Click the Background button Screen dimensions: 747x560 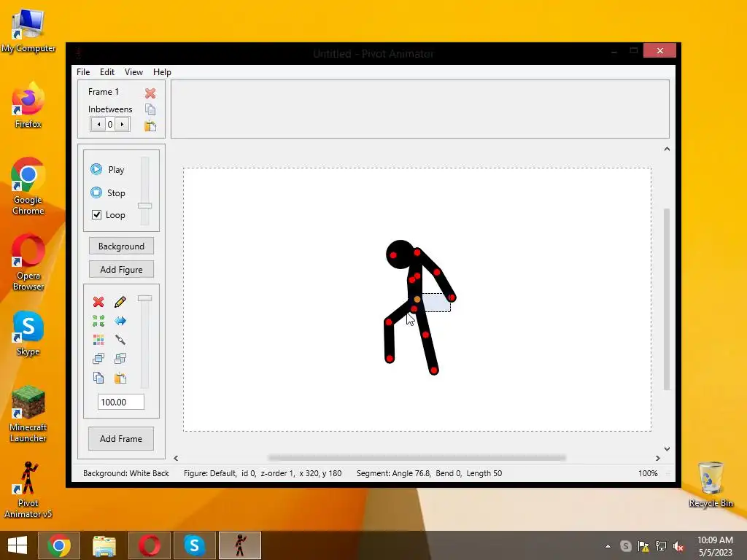122,246
